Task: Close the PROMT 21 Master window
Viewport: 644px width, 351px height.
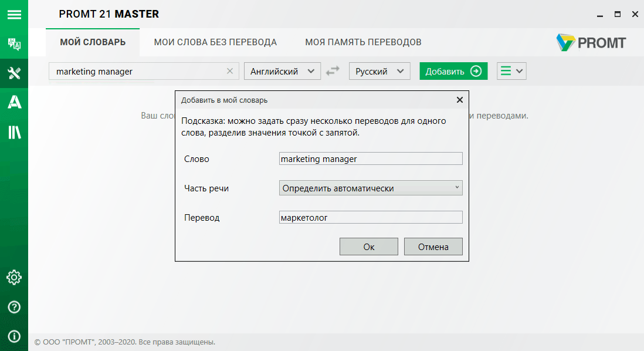Action: (635, 15)
